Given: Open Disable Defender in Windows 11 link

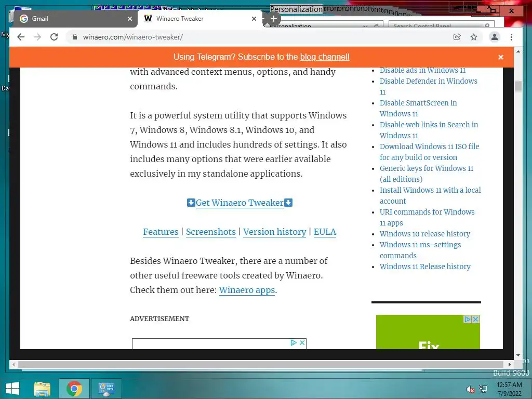Looking at the screenshot, I should pyautogui.click(x=429, y=86).
